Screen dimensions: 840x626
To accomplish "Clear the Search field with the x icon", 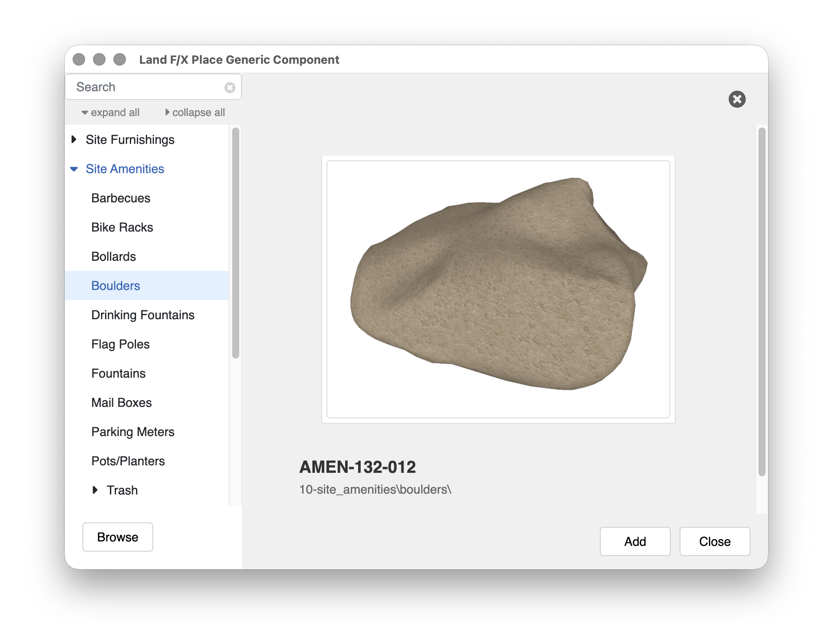I will pos(229,88).
